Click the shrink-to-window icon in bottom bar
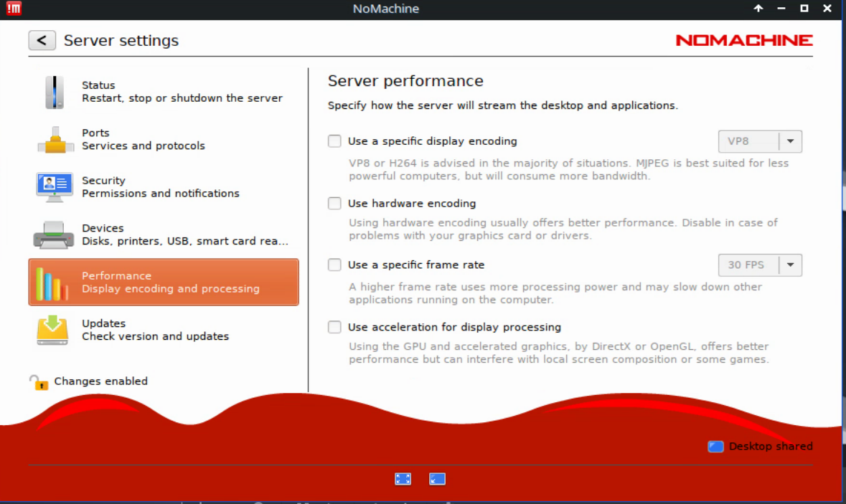This screenshot has width=846, height=504. [437, 479]
